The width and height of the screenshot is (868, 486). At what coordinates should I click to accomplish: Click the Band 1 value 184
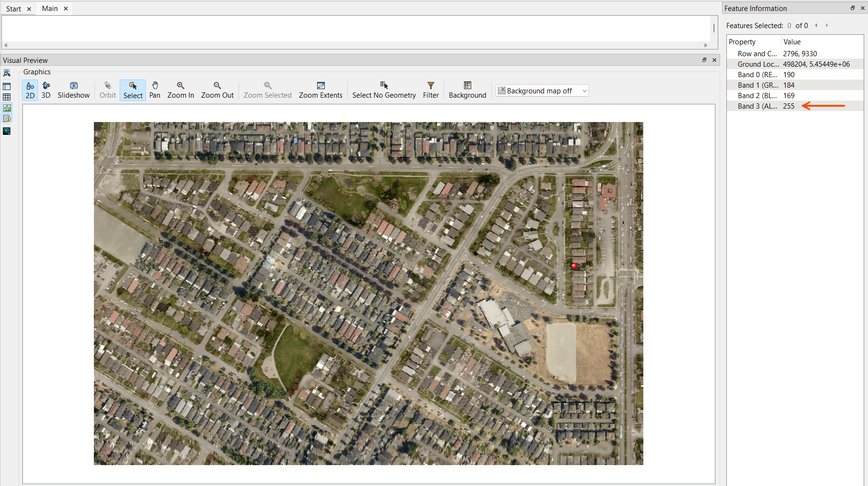[789, 85]
